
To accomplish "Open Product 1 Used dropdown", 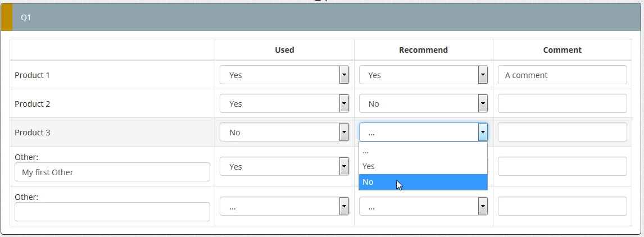I will [x=284, y=75].
